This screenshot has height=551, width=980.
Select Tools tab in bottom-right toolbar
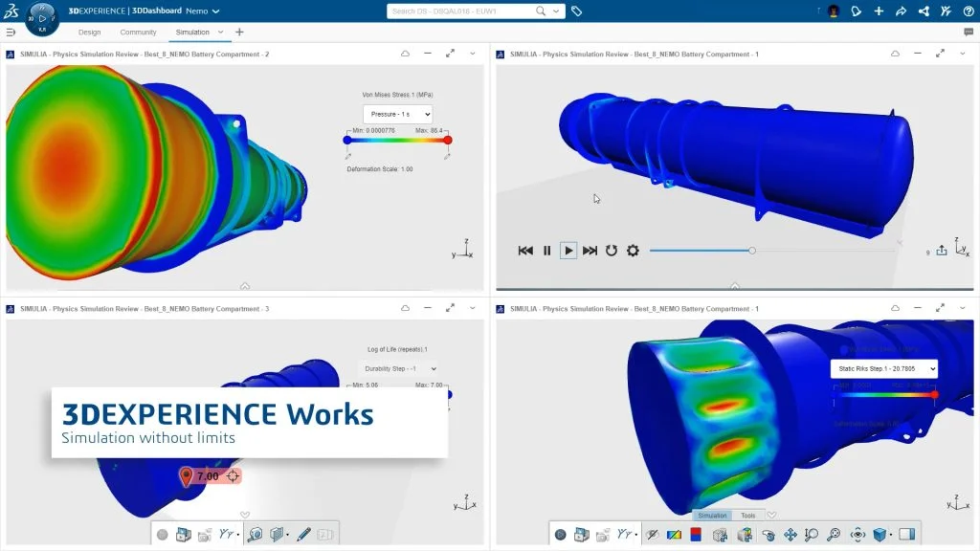[x=748, y=516]
